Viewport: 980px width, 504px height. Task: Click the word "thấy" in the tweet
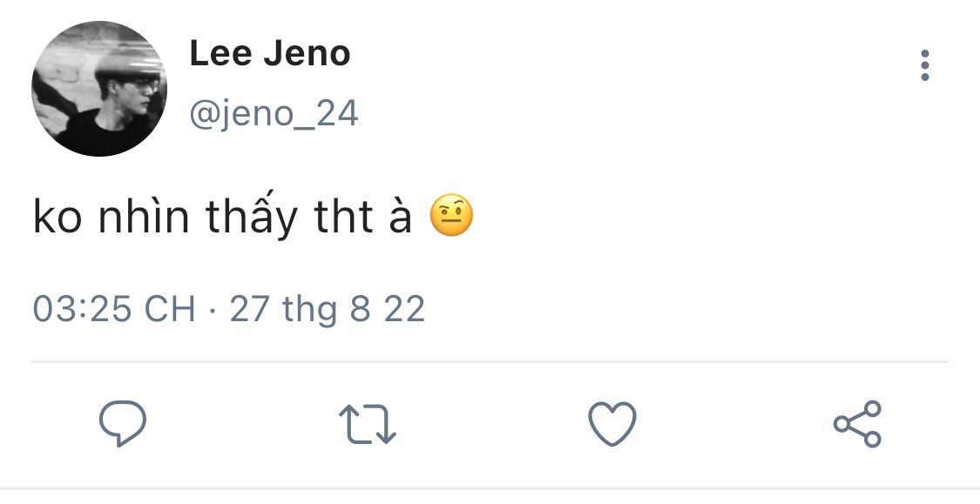[x=252, y=218]
